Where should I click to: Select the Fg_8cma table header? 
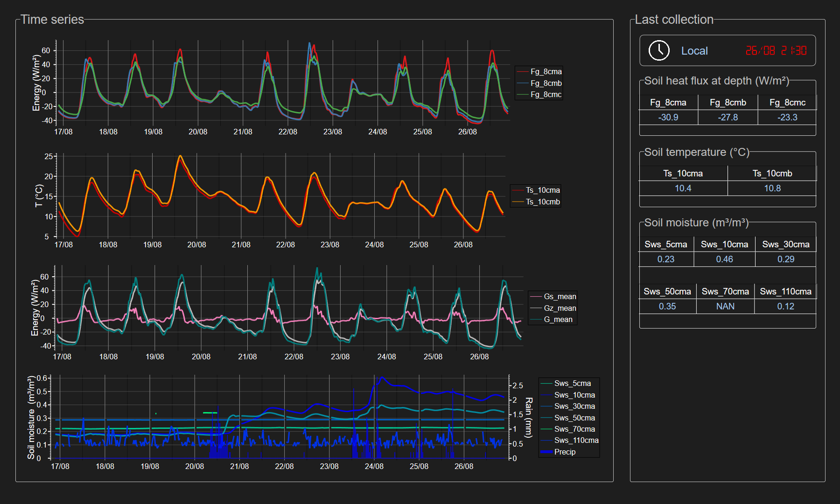tap(668, 103)
